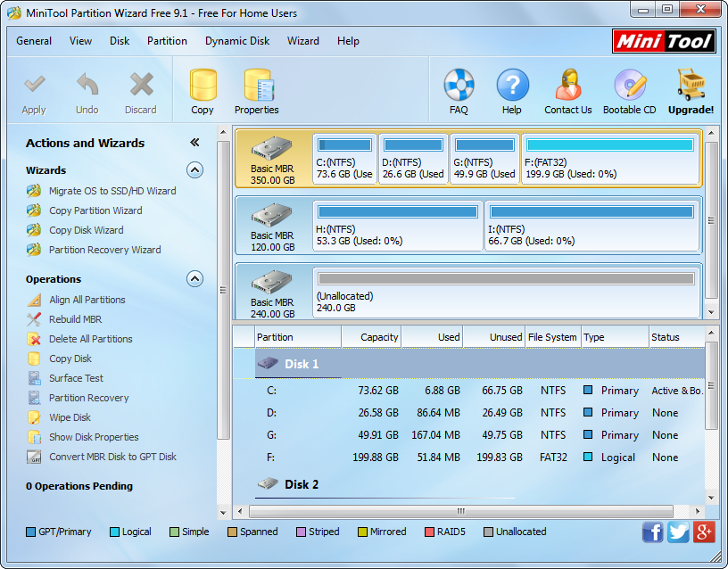Image resolution: width=728 pixels, height=569 pixels.
Task: Click Partition Recovery operation link
Action: [x=89, y=398]
